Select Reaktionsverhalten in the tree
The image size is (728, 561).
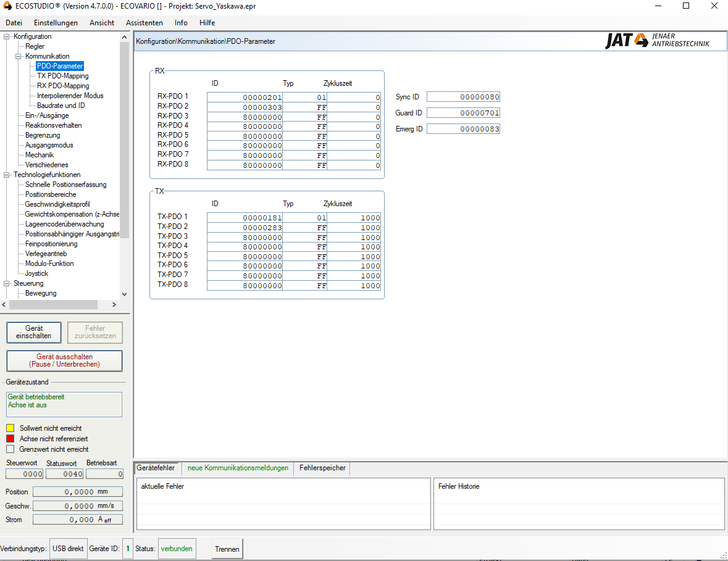click(53, 125)
